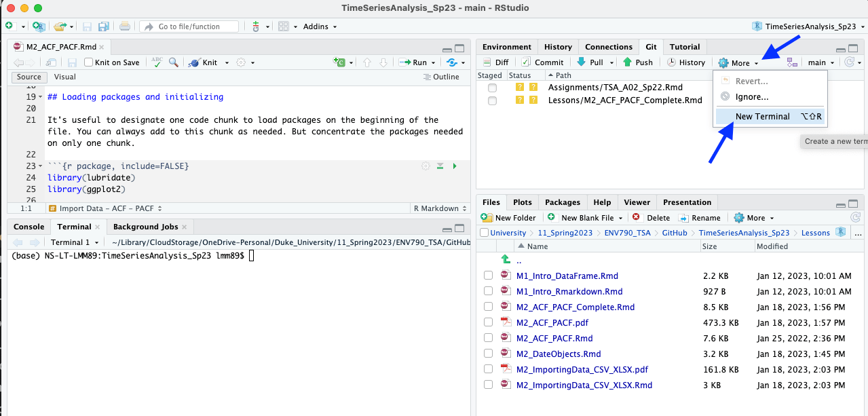Stage Assignments/TSA_A02_Sp22.Rmd checkbox
868x416 pixels.
coord(492,88)
